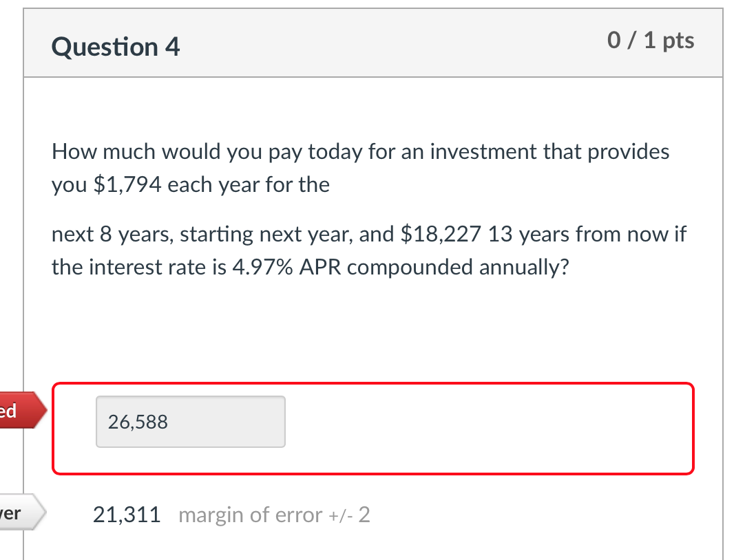Screen dimensions: 745x560
Task: Click the submitted answer 26,588
Action: point(138,421)
